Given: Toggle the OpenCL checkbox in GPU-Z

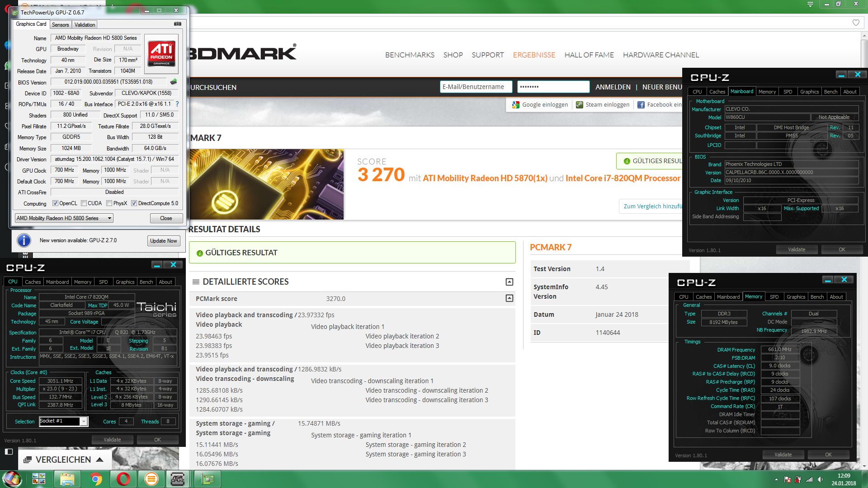Looking at the screenshot, I should tap(55, 203).
